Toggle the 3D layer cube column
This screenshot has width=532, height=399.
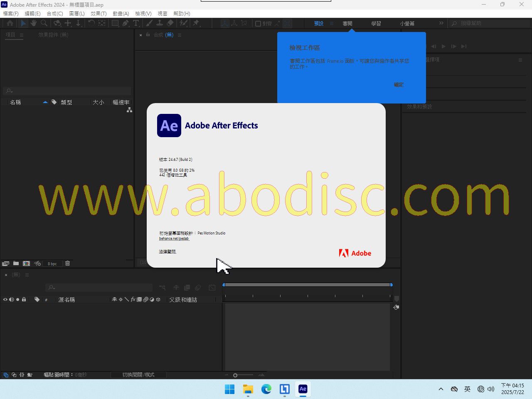point(158,299)
